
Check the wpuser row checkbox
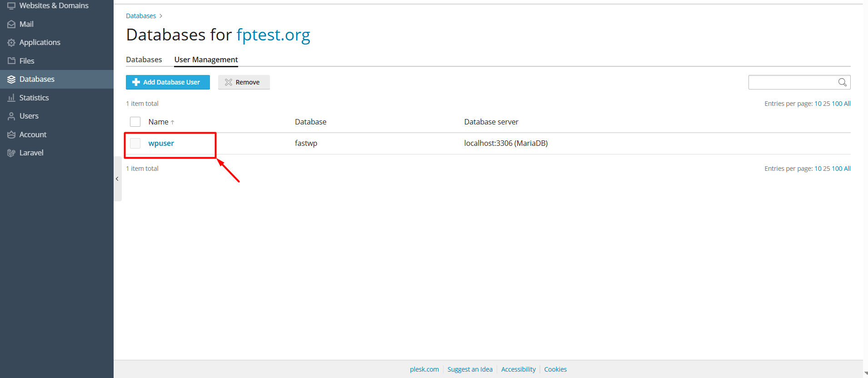[x=135, y=143]
